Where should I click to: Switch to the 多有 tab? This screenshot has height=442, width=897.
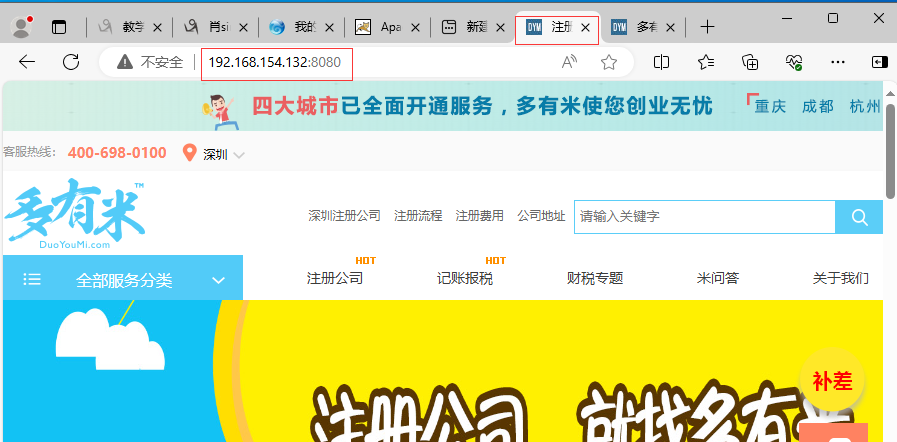[642, 27]
